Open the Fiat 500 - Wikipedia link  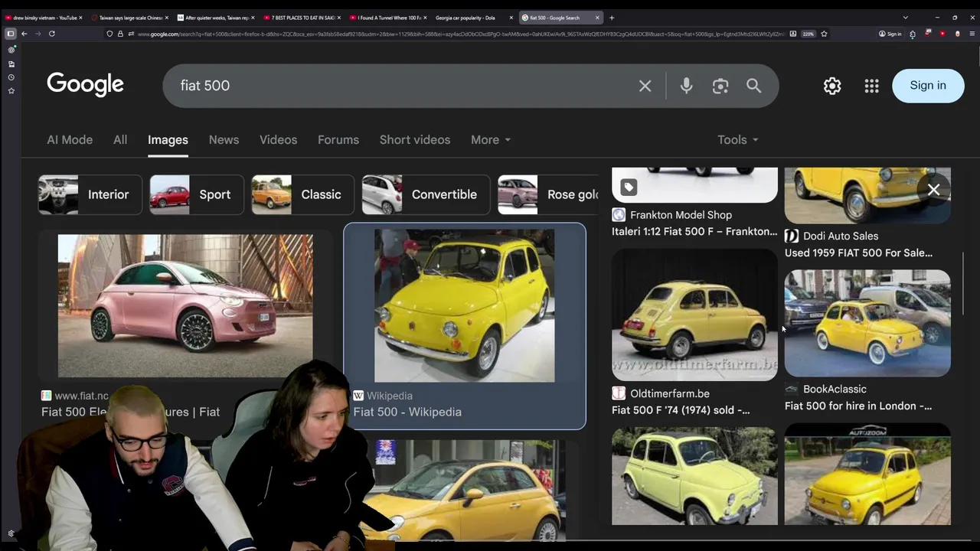pos(407,412)
